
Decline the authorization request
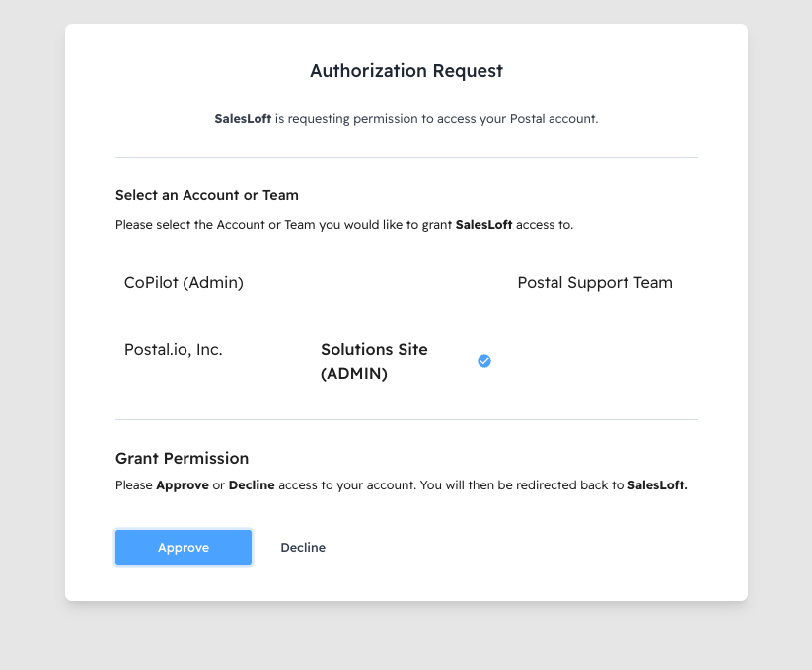pyautogui.click(x=303, y=548)
